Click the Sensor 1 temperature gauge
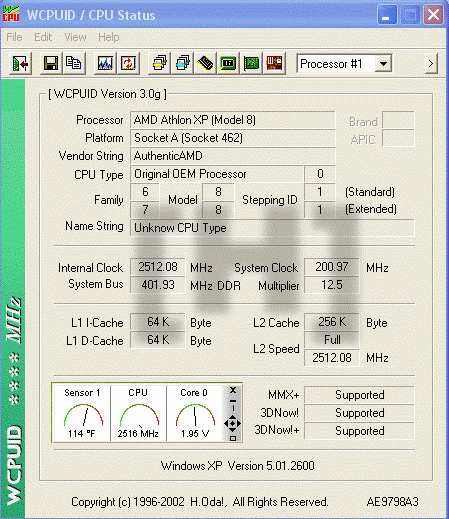The image size is (449, 519). [x=82, y=413]
